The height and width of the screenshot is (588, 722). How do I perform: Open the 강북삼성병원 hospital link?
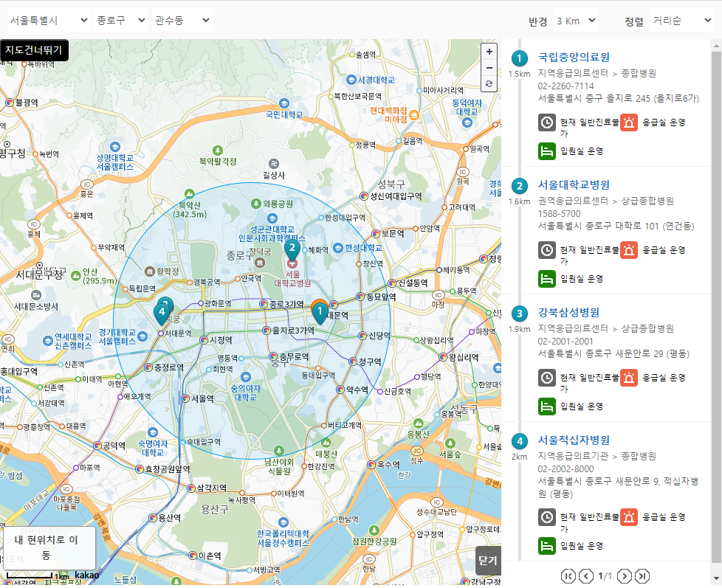(x=568, y=312)
